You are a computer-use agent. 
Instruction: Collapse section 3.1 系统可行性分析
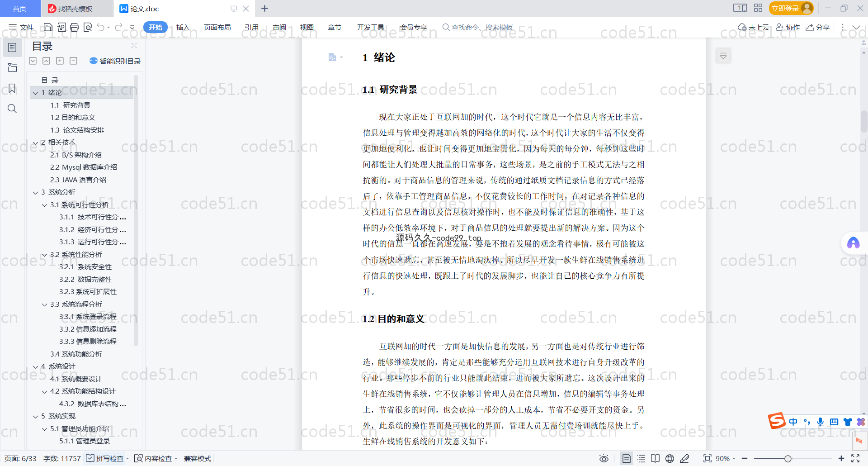(x=44, y=205)
